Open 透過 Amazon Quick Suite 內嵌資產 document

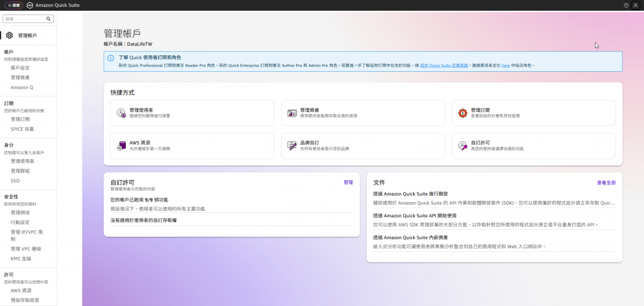[410, 237]
